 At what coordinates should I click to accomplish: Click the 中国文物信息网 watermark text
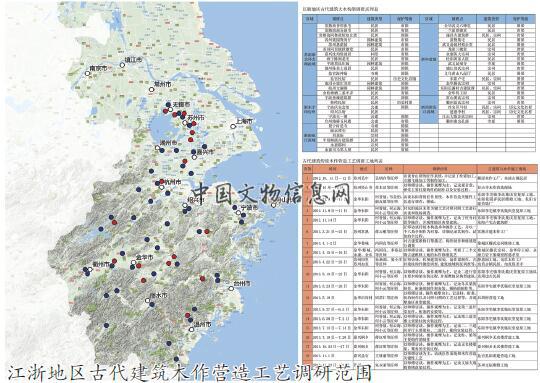(x=271, y=194)
